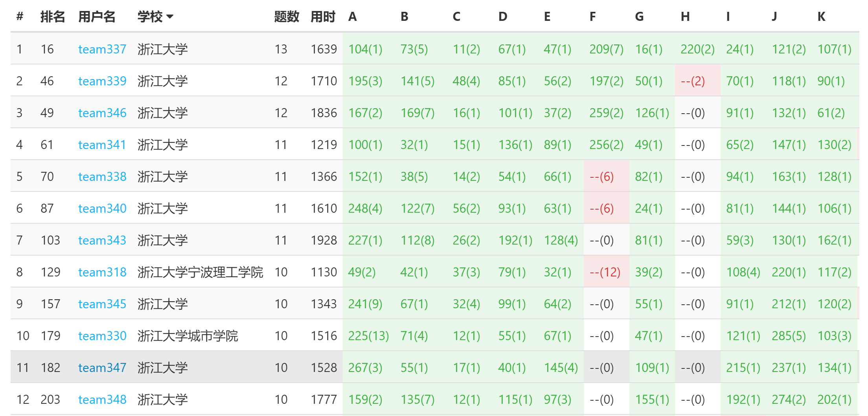
Task: Open the 学校 filter dropdown arrow
Action: [170, 17]
